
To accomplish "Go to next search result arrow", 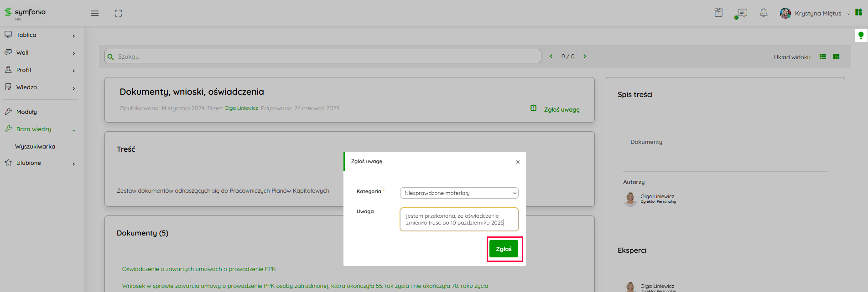I will 585,56.
